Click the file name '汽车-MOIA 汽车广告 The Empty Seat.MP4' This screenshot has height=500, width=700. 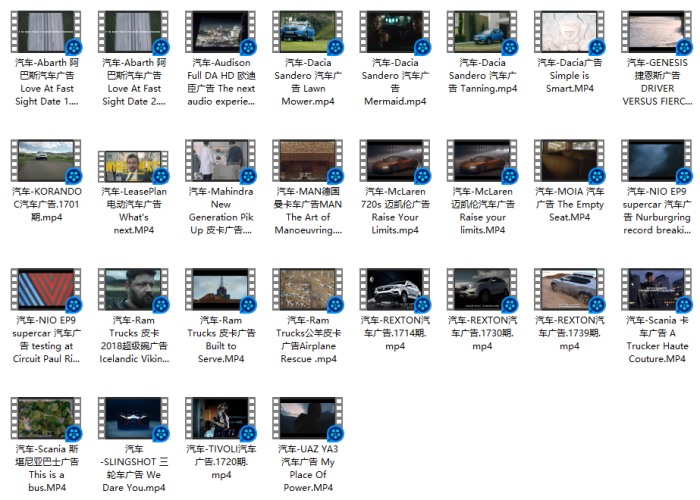pos(570,204)
